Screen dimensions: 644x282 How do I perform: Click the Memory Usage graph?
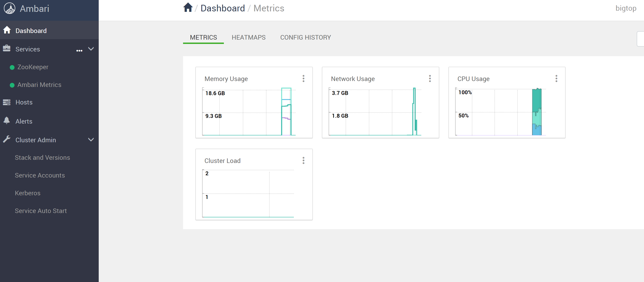pos(249,112)
